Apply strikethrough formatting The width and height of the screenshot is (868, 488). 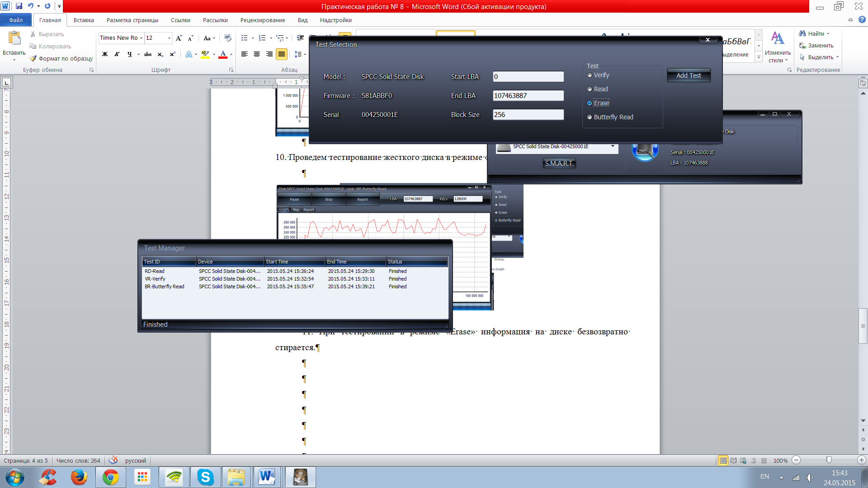tap(147, 54)
